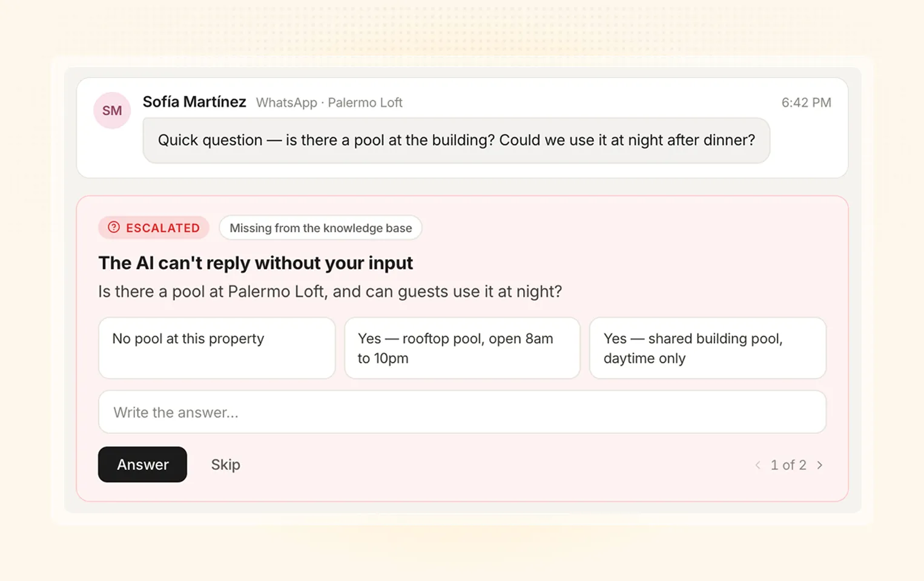Skip this escalated question

226,465
